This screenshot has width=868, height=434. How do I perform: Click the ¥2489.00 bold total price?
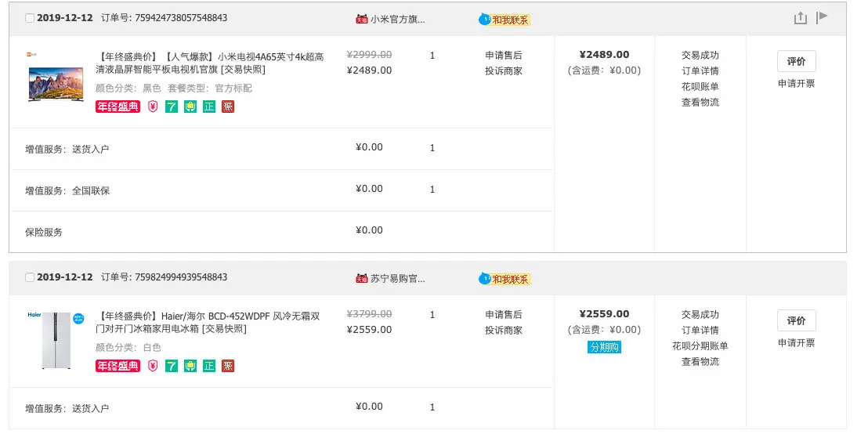[x=604, y=54]
